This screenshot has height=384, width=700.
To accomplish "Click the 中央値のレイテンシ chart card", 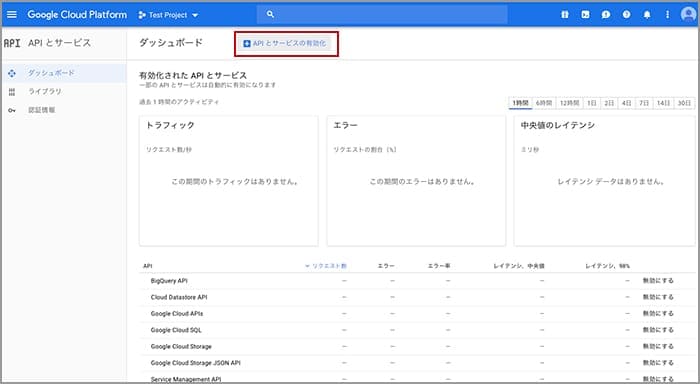I will click(x=604, y=181).
